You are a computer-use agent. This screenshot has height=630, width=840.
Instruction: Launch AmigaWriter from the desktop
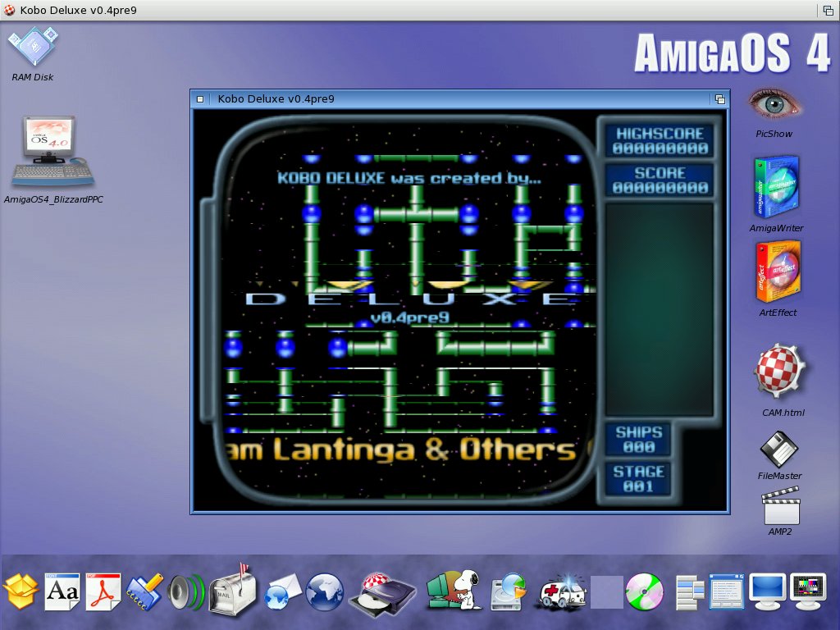(x=776, y=188)
